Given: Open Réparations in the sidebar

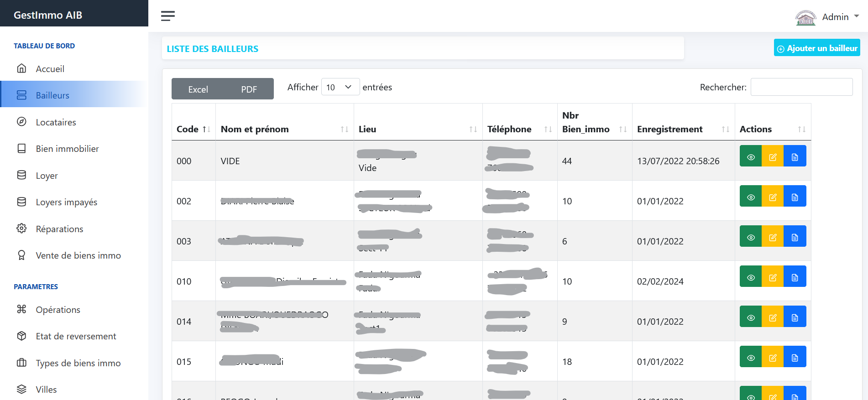Looking at the screenshot, I should pyautogui.click(x=74, y=229).
